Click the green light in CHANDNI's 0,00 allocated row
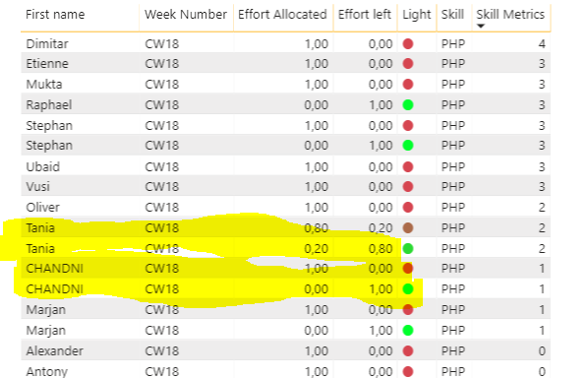The image size is (588, 378). 408,289
